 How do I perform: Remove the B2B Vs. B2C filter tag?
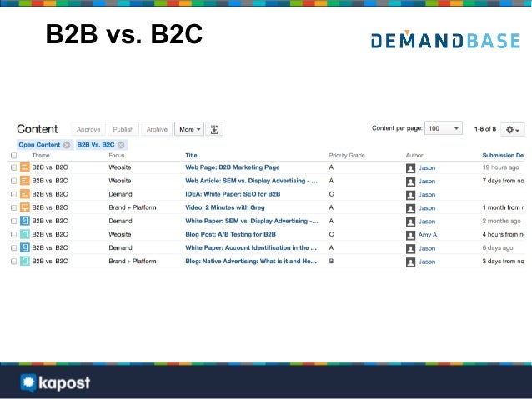[x=121, y=145]
